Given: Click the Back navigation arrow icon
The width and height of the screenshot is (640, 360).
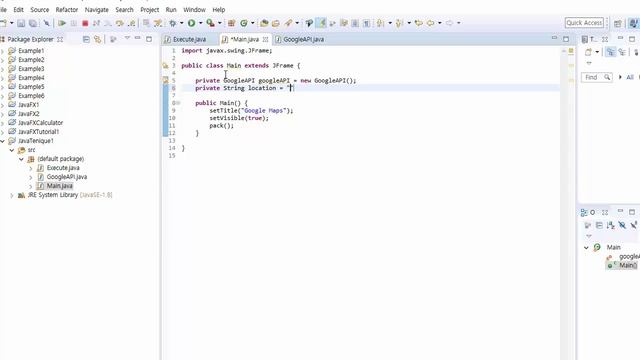Looking at the screenshot, I should [x=431, y=23].
